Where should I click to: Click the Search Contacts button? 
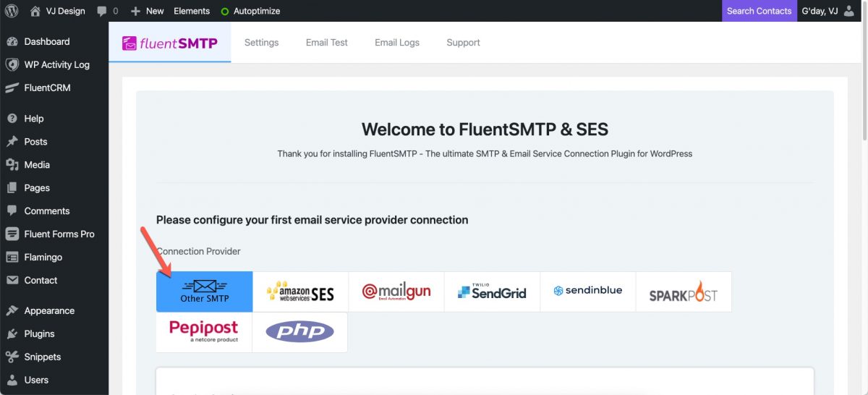click(759, 11)
